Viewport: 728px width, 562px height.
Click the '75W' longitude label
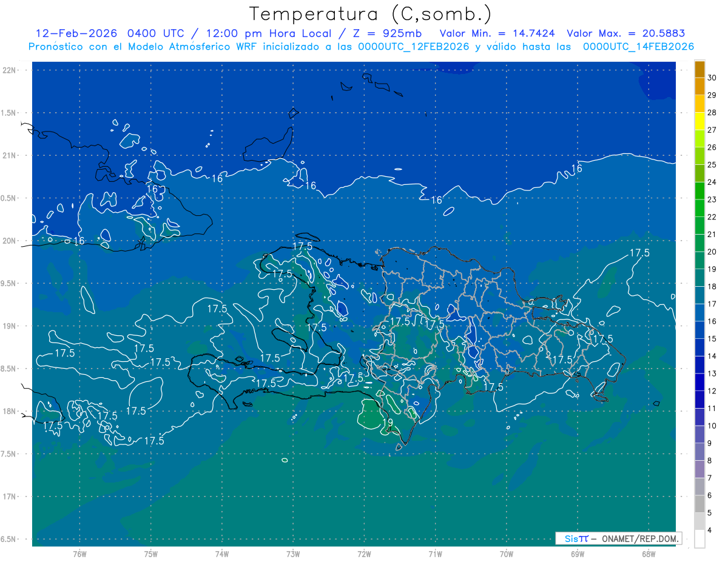click(x=151, y=554)
